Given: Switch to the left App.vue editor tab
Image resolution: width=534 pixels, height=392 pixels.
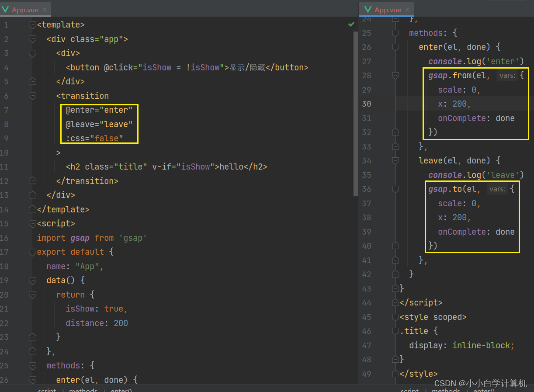Looking at the screenshot, I should [x=26, y=10].
